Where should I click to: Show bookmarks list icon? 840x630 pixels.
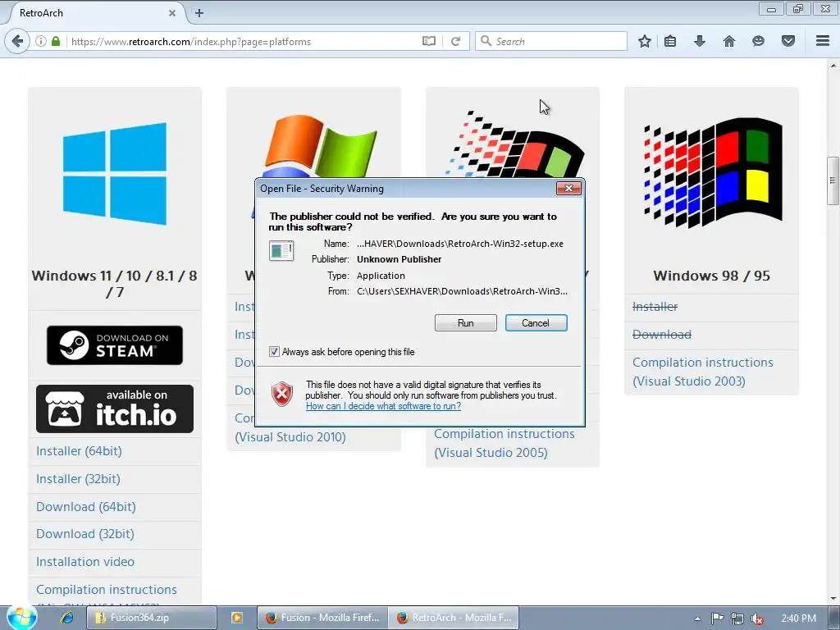(x=670, y=41)
